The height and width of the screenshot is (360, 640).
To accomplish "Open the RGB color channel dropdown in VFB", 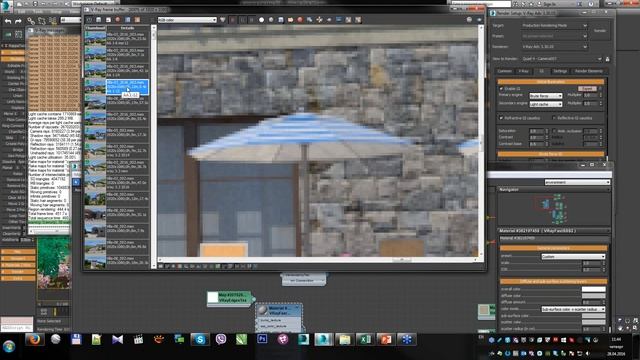I will [187, 20].
